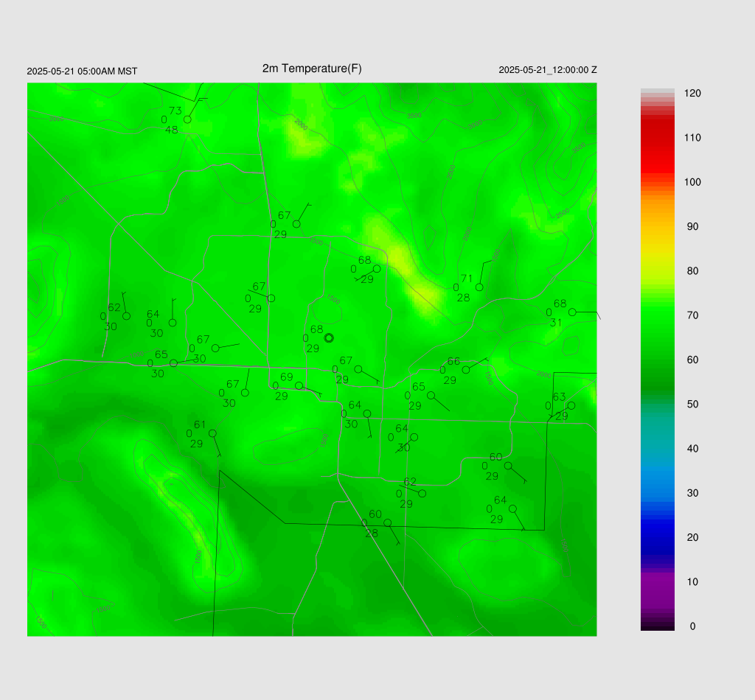
Task: Click the colorbar label "10"
Action: tap(692, 581)
